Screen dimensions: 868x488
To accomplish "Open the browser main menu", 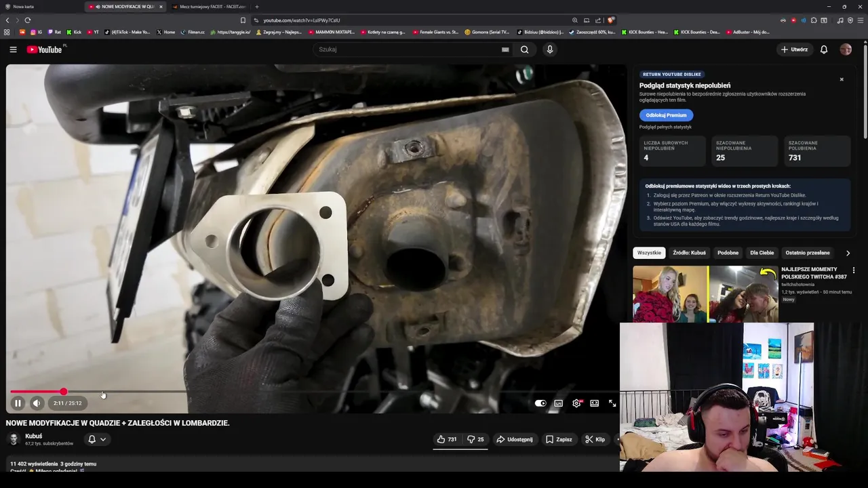I will pyautogui.click(x=861, y=20).
